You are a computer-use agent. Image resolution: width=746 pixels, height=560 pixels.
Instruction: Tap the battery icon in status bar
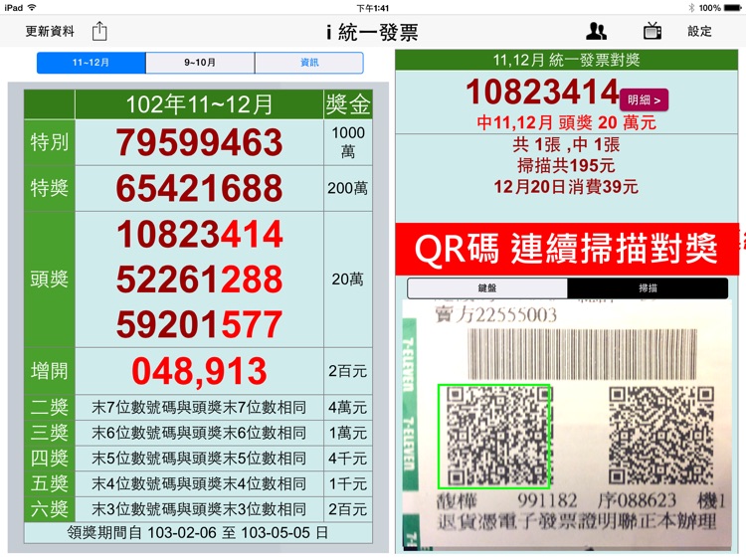(733, 8)
